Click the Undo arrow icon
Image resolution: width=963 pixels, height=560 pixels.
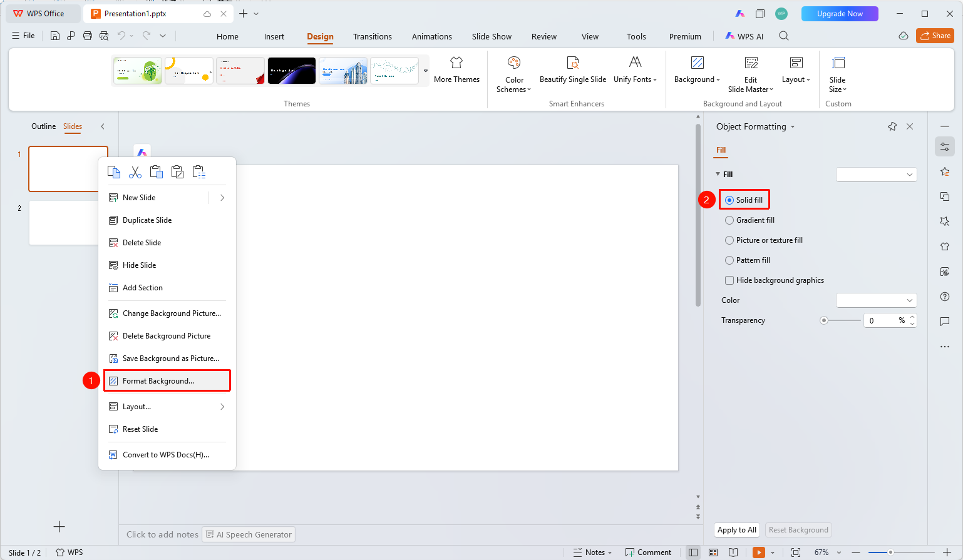pyautogui.click(x=121, y=36)
